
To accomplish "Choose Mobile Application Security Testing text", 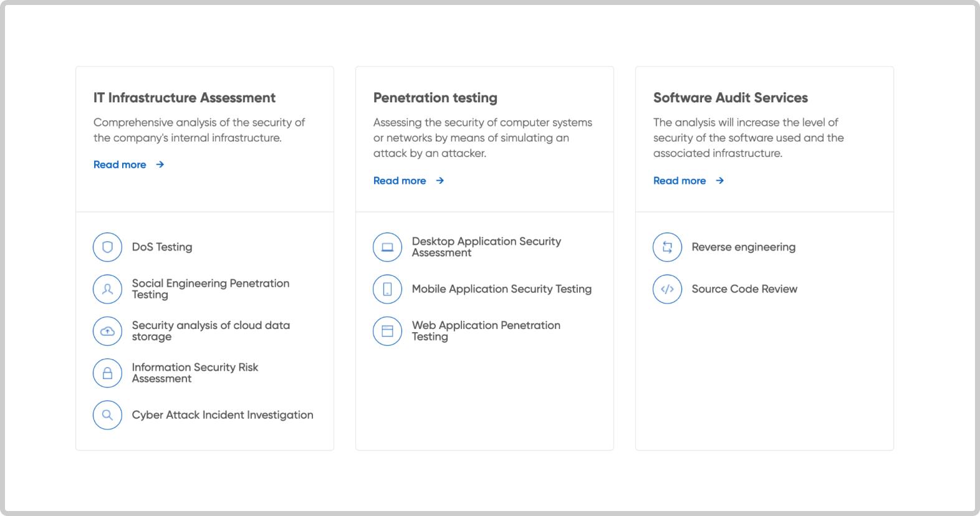I will [501, 289].
